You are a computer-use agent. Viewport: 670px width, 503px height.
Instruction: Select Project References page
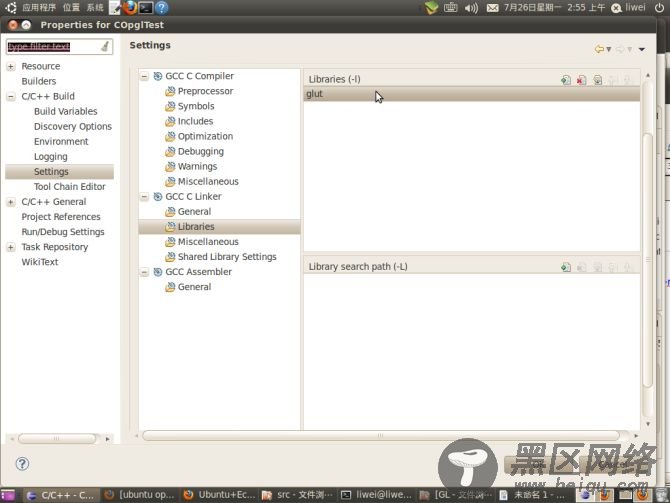[61, 217]
